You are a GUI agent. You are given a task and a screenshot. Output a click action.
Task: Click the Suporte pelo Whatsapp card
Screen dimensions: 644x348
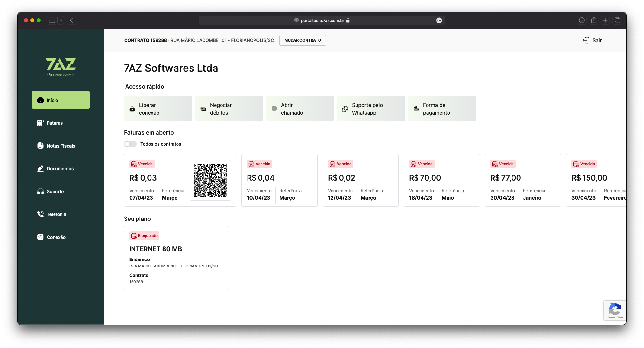(x=371, y=109)
